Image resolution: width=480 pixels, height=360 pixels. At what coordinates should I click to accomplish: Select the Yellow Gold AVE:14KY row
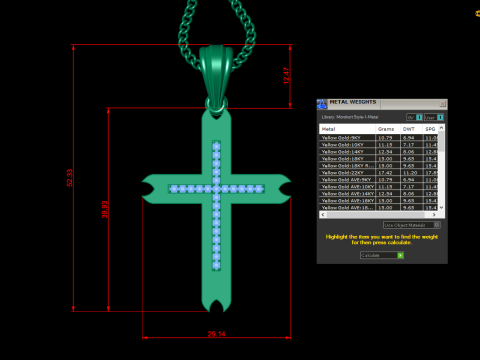379,194
